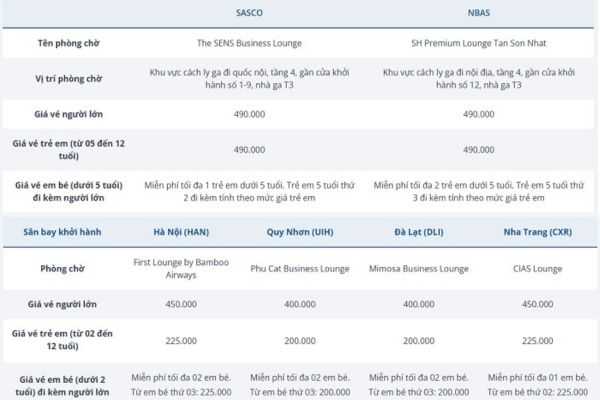
Task: Click the "Vị trí phòng chờ" row label
Action: [x=69, y=80]
